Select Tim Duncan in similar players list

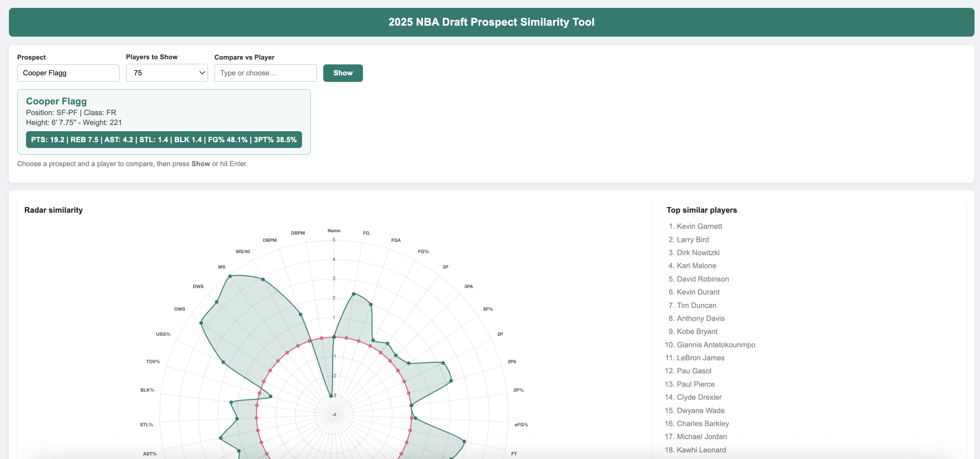tap(696, 305)
